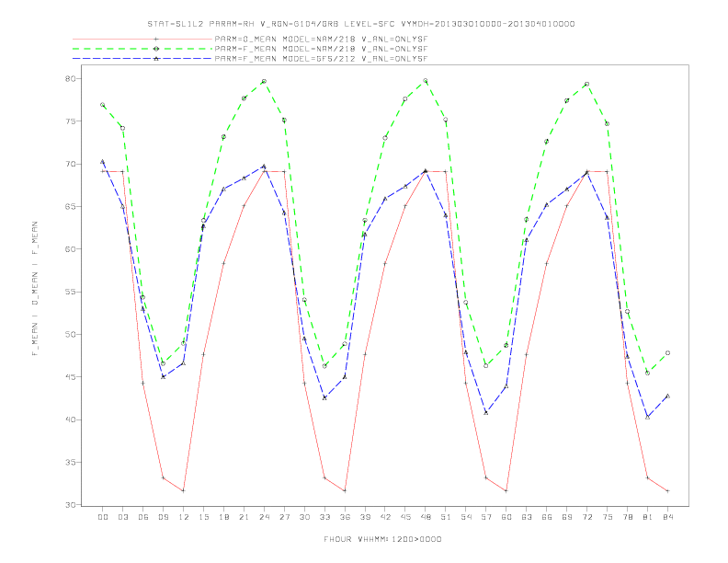
Task: Click the chart title beginning STAT=SL1L2 PARAM=RH
Action: (361, 24)
